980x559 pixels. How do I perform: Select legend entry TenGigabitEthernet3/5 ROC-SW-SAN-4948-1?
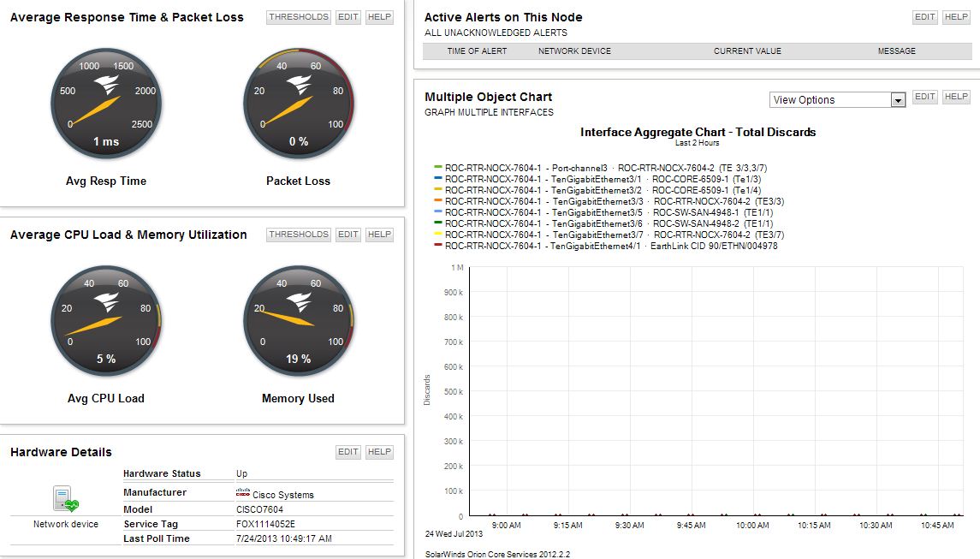(609, 212)
